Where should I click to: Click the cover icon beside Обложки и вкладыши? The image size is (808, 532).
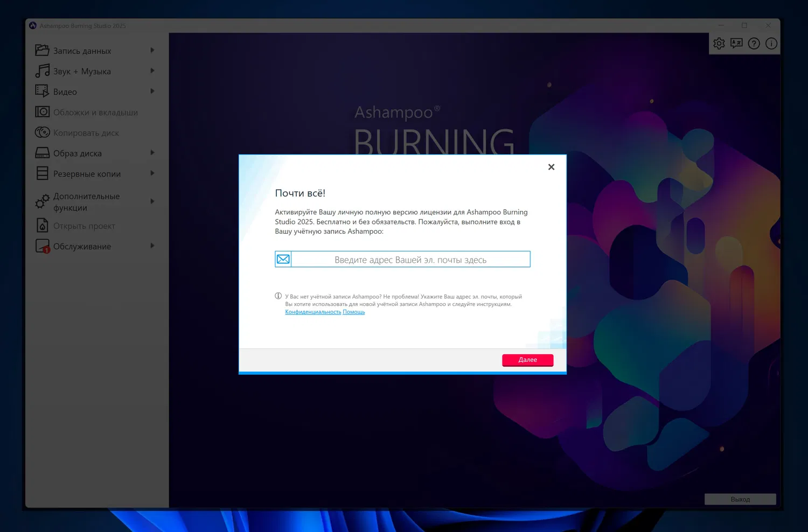pyautogui.click(x=42, y=111)
